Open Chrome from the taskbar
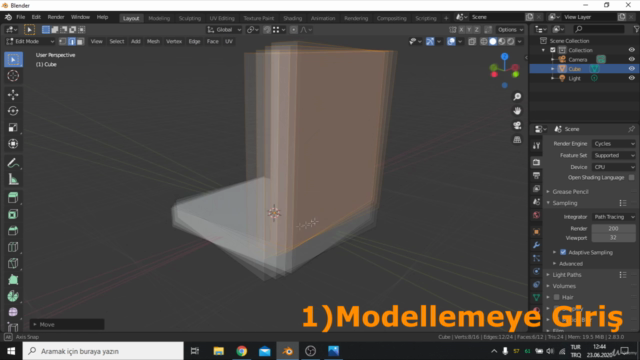 pos(242,351)
